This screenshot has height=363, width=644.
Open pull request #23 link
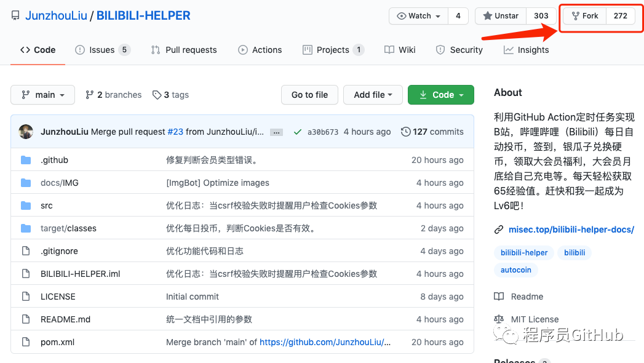[175, 132]
